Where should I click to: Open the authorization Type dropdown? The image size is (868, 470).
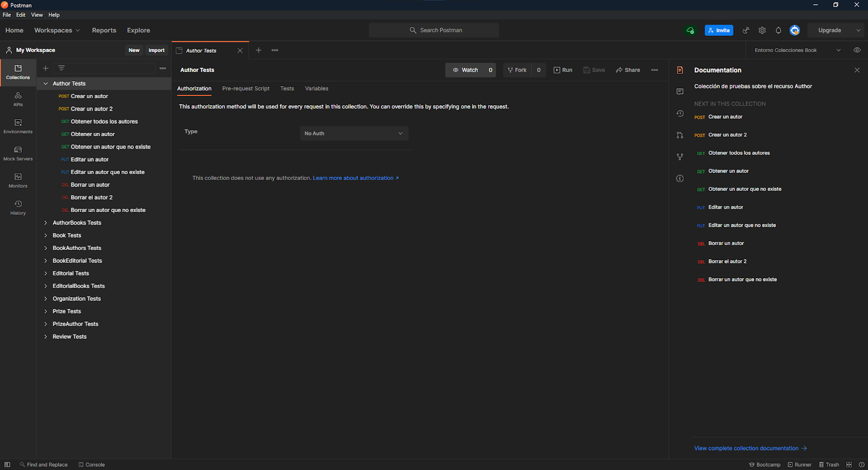pyautogui.click(x=354, y=133)
